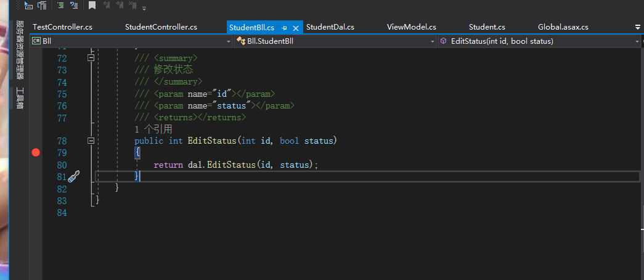Pin the StudentBll.cs tab
The height and width of the screenshot is (280, 644).
click(x=284, y=28)
